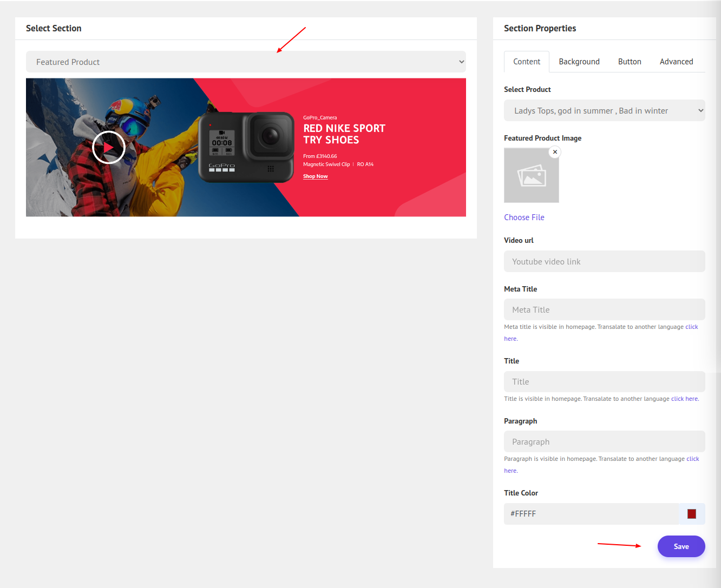Image resolution: width=721 pixels, height=588 pixels.
Task: Click the Choose File link
Action: point(524,217)
